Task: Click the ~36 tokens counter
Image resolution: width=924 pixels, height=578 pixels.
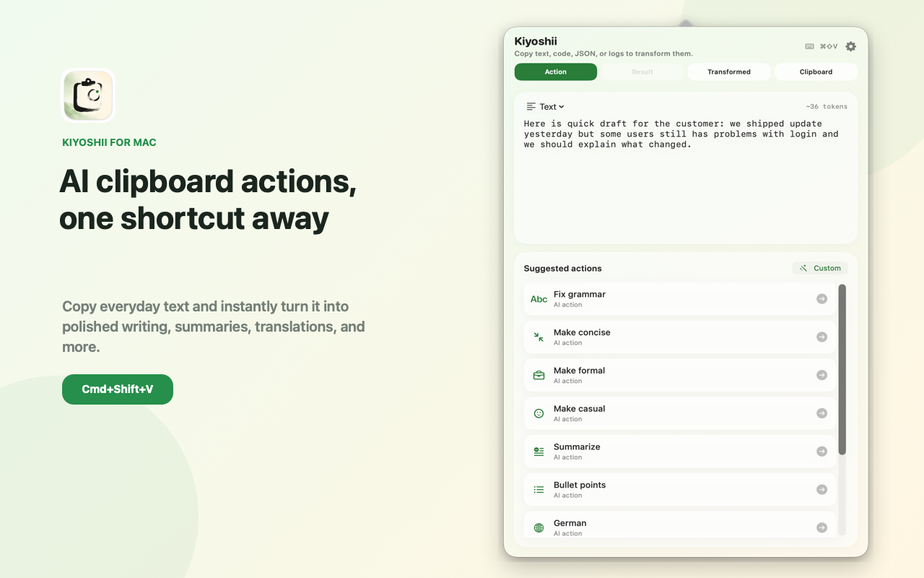Action: [x=827, y=107]
